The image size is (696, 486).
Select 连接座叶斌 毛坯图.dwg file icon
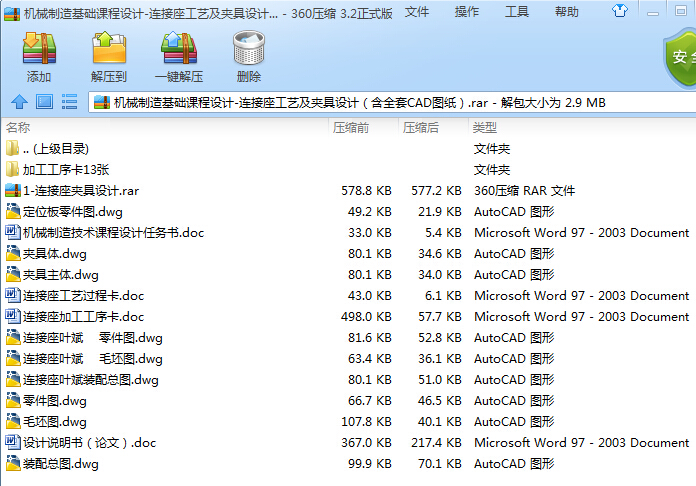point(13,358)
